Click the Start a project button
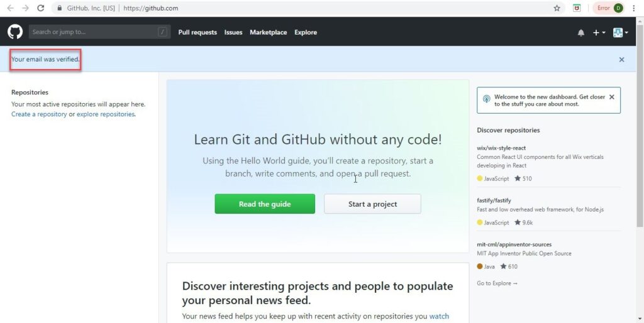The width and height of the screenshot is (644, 323). tap(372, 204)
